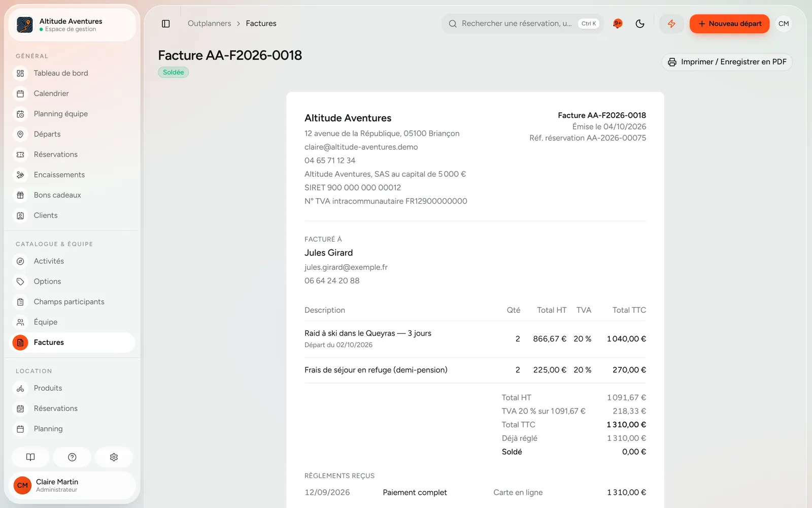Go to Encaissements
Viewport: 812px width, 508px height.
click(73, 175)
